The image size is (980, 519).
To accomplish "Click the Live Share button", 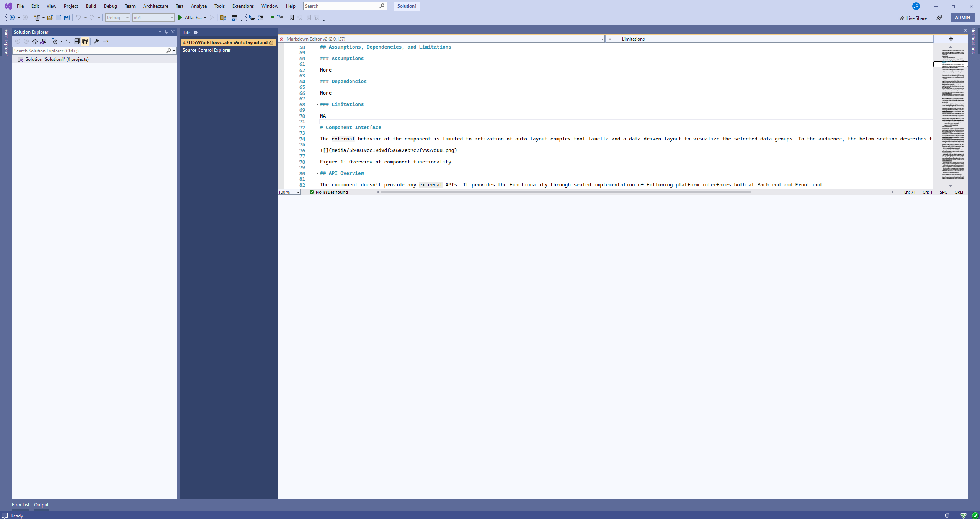I will point(913,18).
